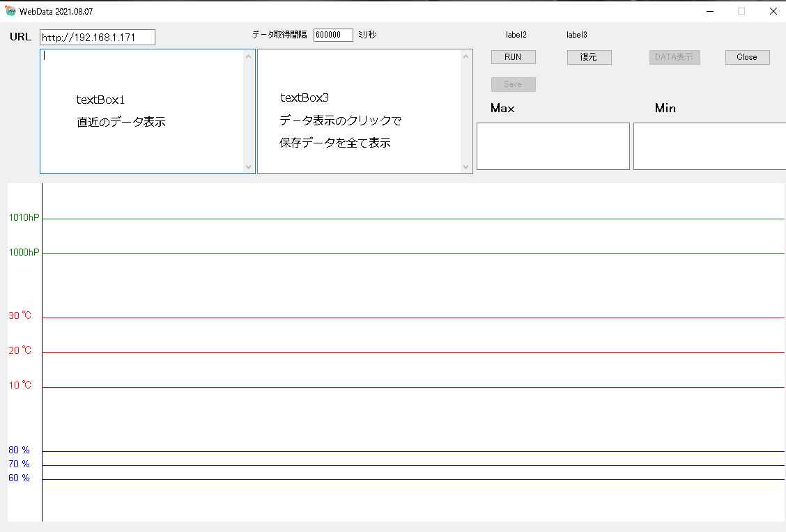
Task: Click the 30 ℃ temperature axis label
Action: [20, 315]
